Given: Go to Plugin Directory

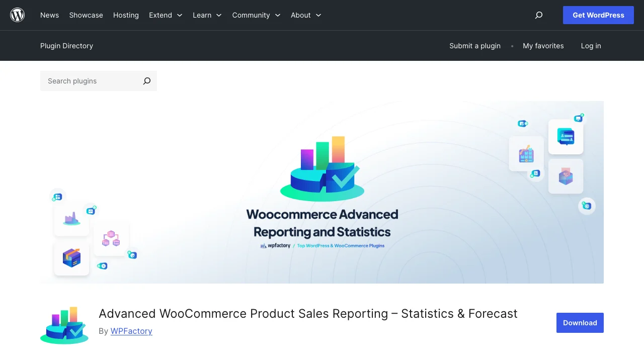Looking at the screenshot, I should tap(67, 46).
